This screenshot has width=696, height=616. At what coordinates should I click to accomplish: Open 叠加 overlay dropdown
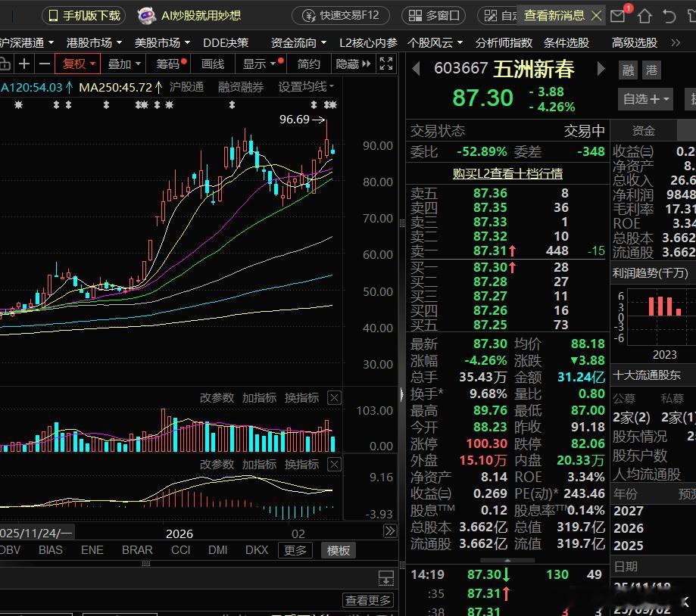(x=124, y=64)
